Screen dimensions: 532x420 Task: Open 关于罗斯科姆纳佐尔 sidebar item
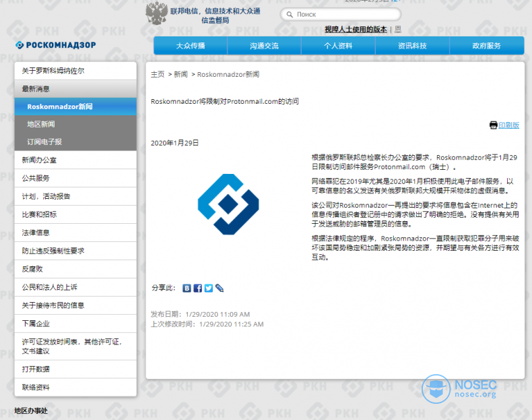pyautogui.click(x=75, y=71)
